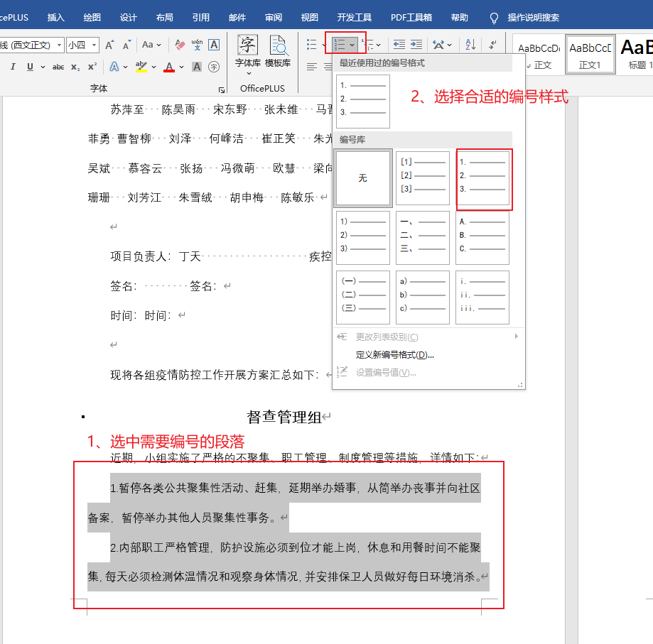653x644 pixels.
Task: Open the 开发工具 ribbon tab
Action: tap(355, 18)
